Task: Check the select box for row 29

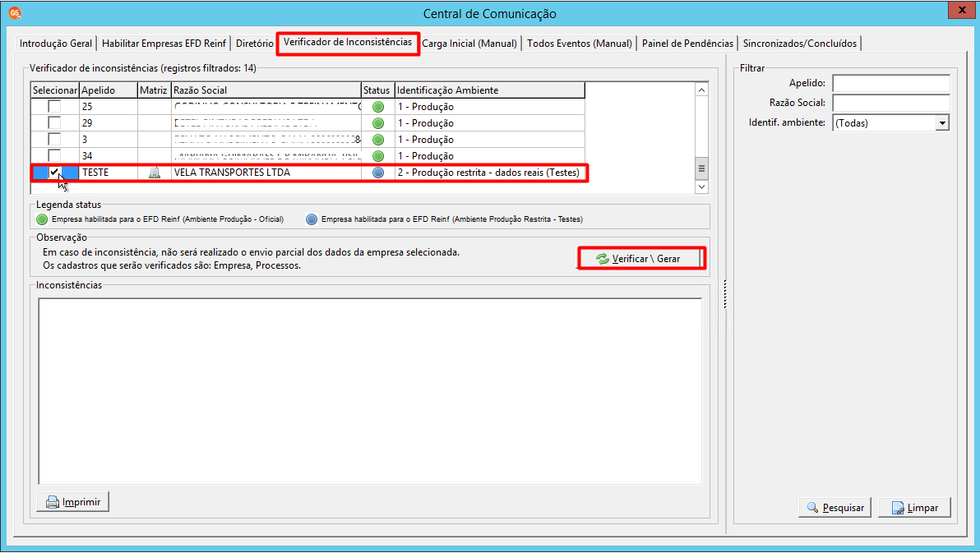Action: [54, 122]
